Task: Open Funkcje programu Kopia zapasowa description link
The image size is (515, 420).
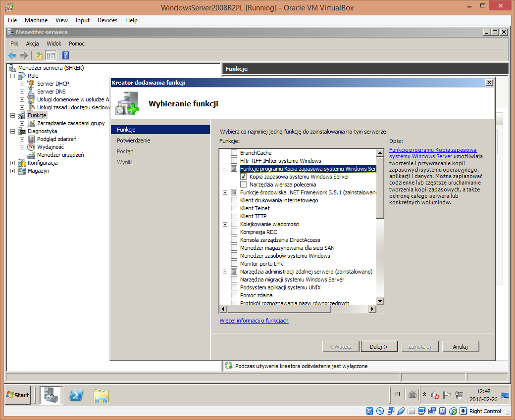Action: (433, 153)
